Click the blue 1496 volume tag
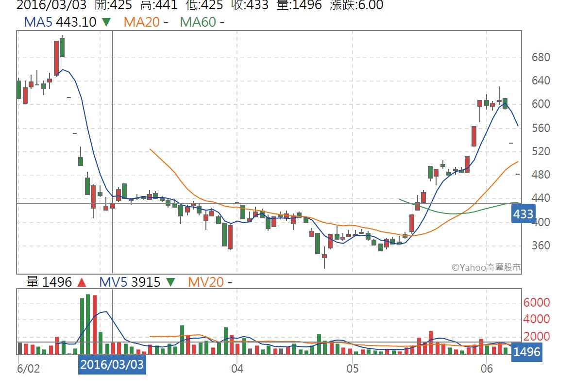This screenshot has width=574, height=392. [x=526, y=352]
